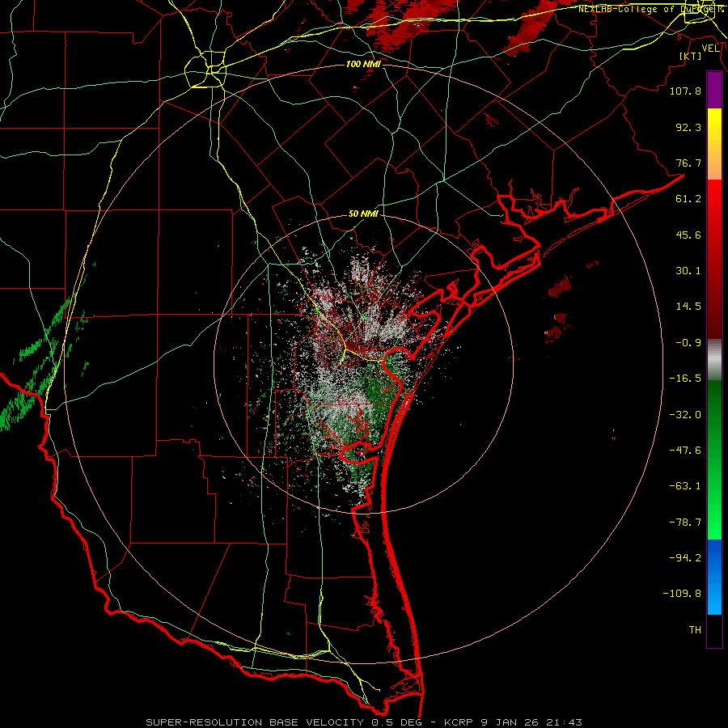Click the "50 NMI" range ring label
This screenshot has width=728, height=728.
point(363,214)
